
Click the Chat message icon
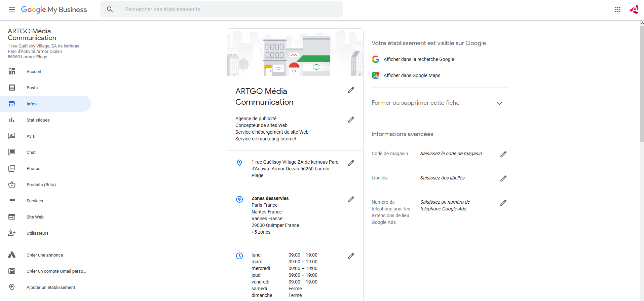point(12,152)
